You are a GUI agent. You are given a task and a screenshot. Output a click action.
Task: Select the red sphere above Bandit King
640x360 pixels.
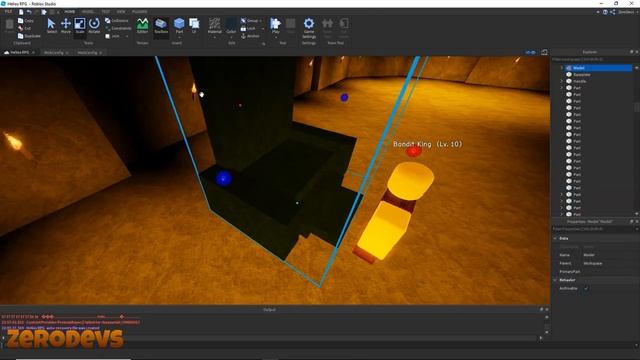pos(413,151)
